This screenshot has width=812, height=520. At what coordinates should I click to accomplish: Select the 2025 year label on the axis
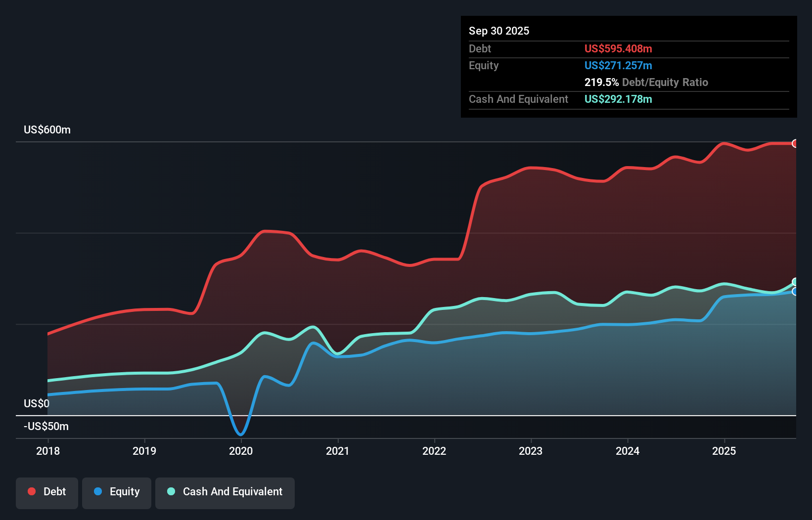tap(724, 451)
